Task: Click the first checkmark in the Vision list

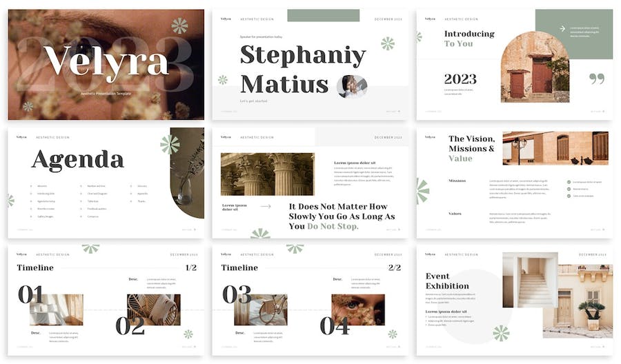Action: [x=569, y=182]
